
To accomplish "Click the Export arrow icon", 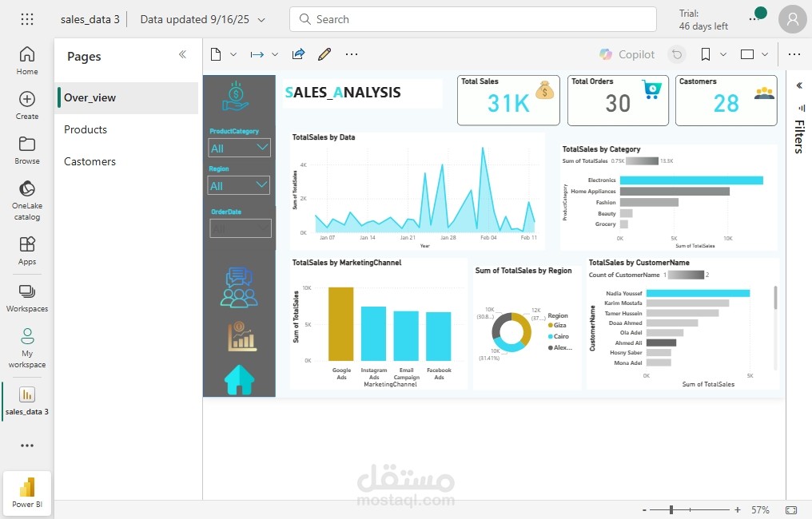I will [x=257, y=54].
